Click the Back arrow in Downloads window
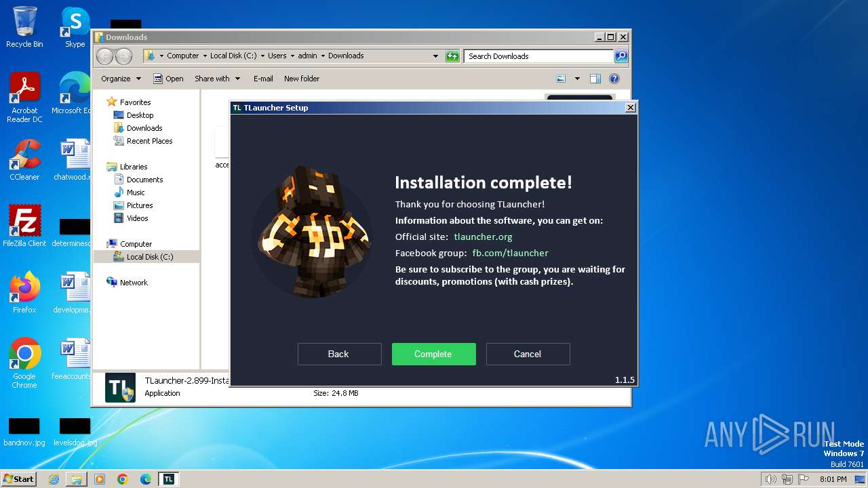 [x=105, y=56]
